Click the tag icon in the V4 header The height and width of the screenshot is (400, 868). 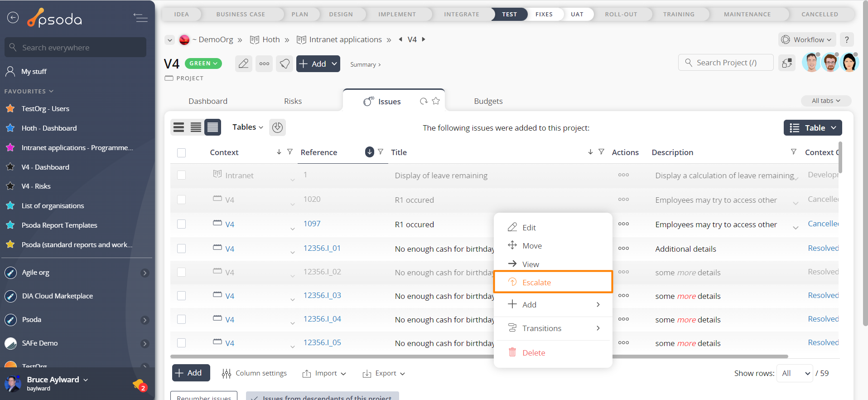click(x=285, y=63)
